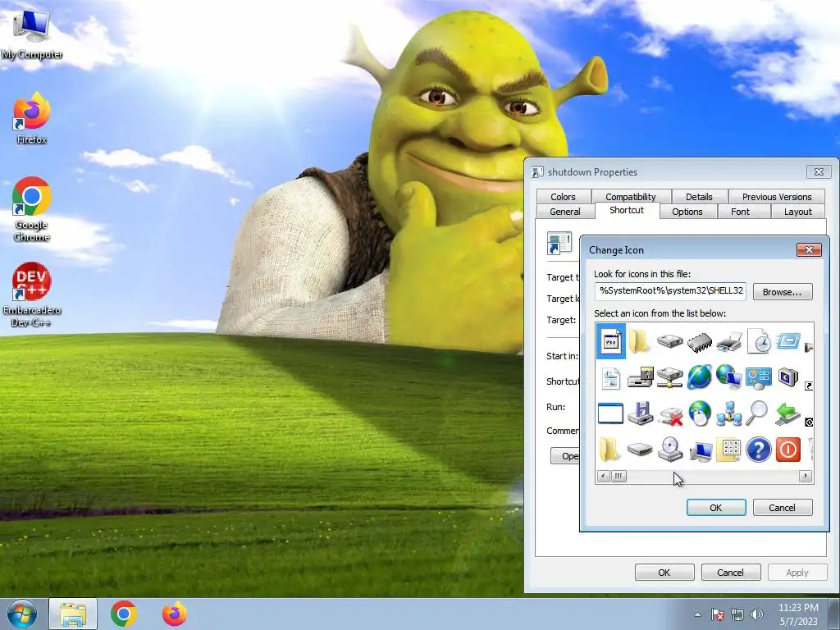Select the desktop computer monitor icon

pyautogui.click(x=700, y=450)
